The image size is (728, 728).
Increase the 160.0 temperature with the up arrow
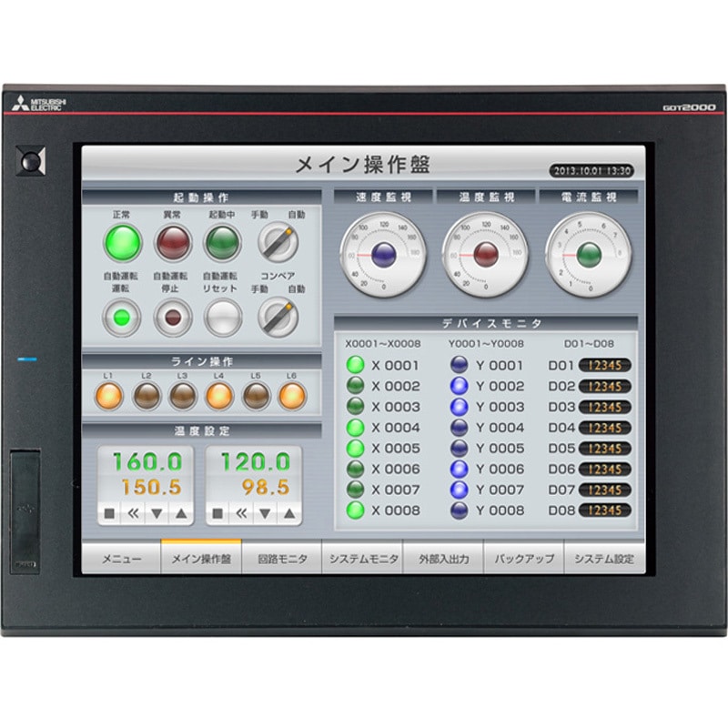pyautogui.click(x=181, y=513)
